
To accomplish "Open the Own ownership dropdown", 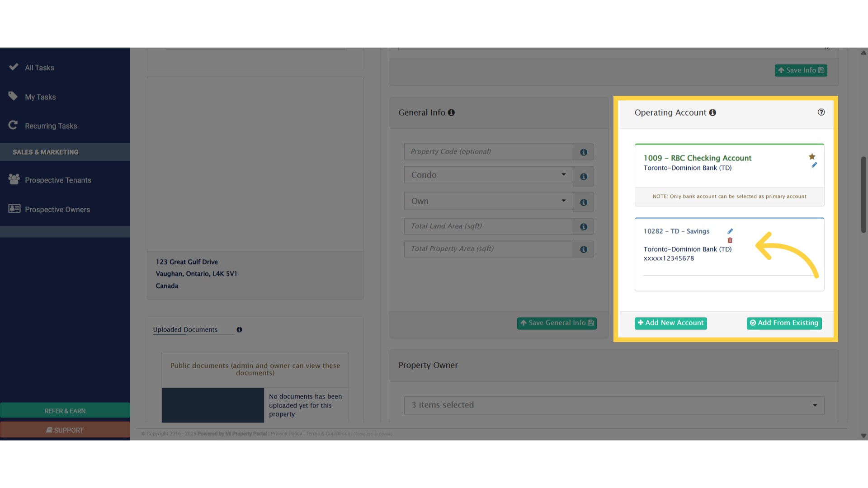I will [488, 201].
